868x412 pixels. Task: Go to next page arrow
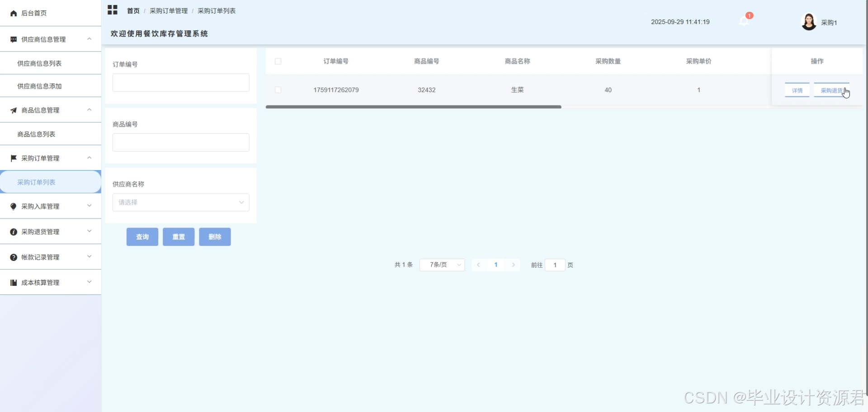pyautogui.click(x=514, y=265)
